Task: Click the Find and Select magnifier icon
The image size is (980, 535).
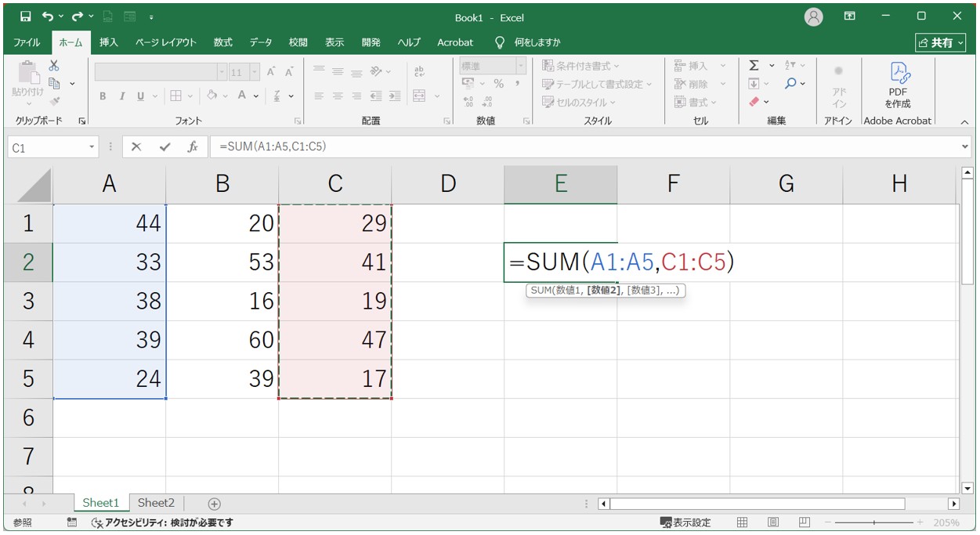Action: (x=790, y=84)
